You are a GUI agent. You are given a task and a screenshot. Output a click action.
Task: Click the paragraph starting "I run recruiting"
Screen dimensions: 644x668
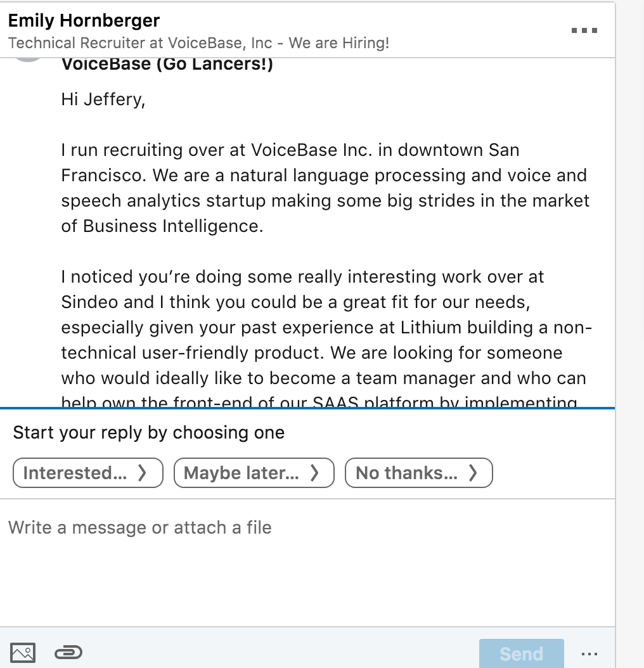tap(324, 188)
